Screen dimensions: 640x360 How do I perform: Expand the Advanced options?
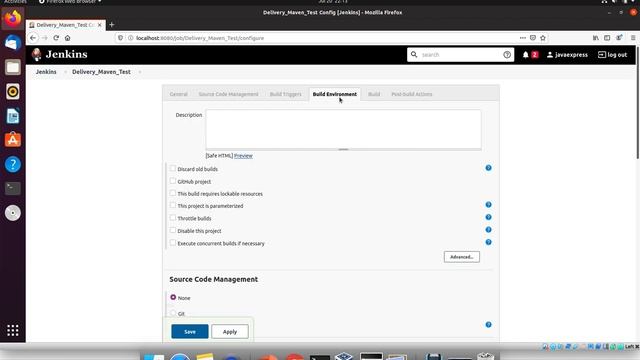point(462,257)
